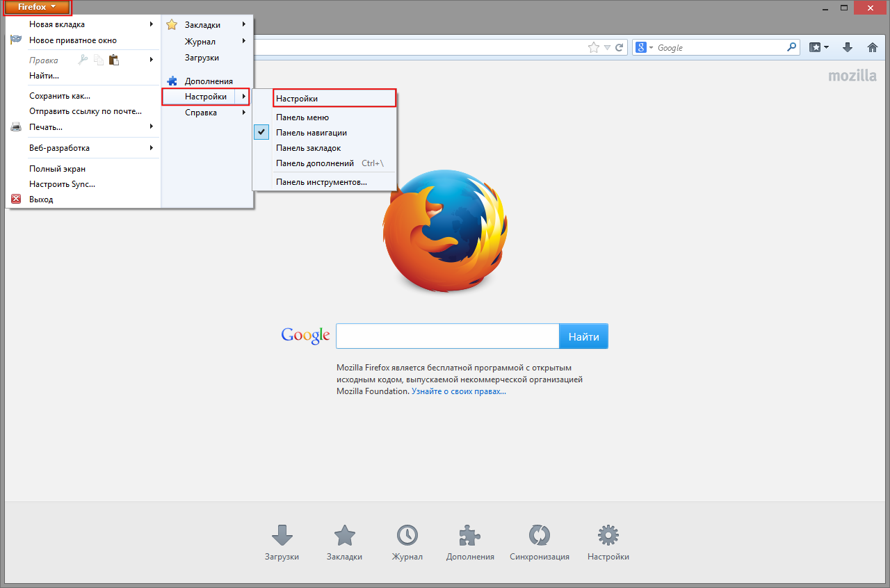890x588 pixels.
Task: Open the orange Firefox menu button
Action: point(38,7)
